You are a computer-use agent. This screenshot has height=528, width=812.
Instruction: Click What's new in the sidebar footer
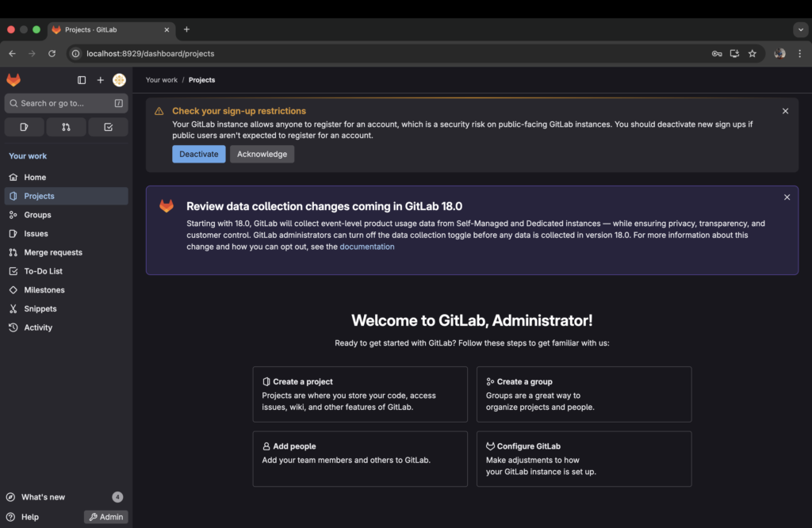[x=44, y=496]
